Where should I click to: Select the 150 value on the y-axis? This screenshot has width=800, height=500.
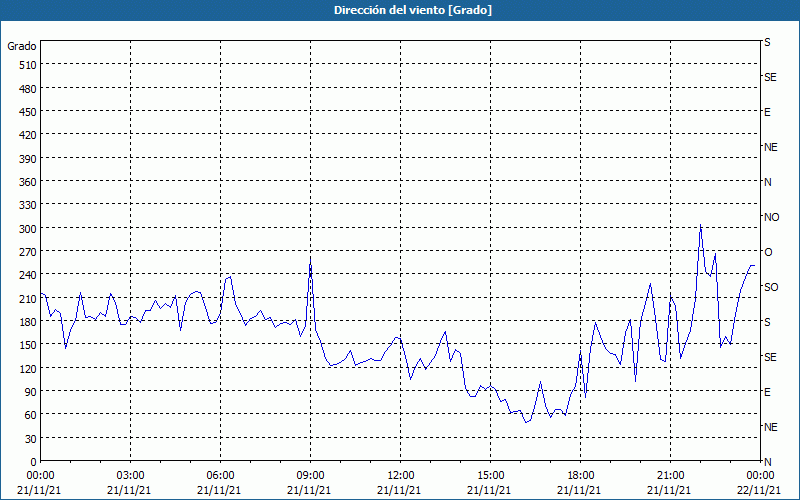pyautogui.click(x=28, y=345)
